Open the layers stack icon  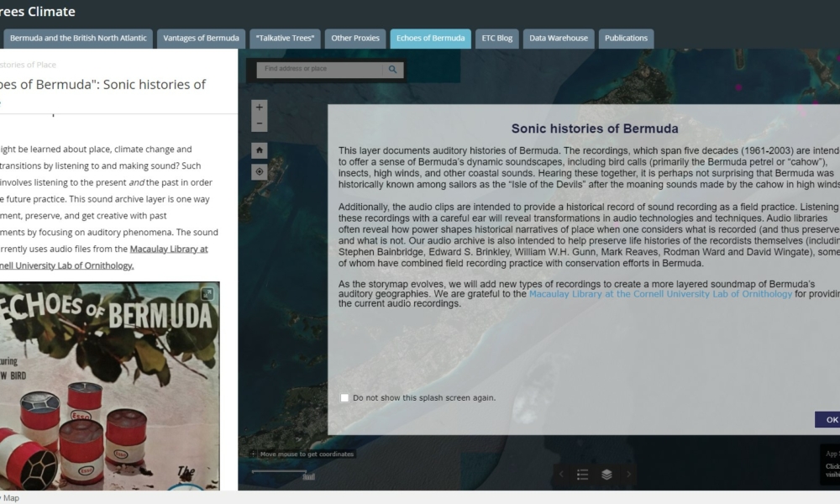tap(606, 475)
